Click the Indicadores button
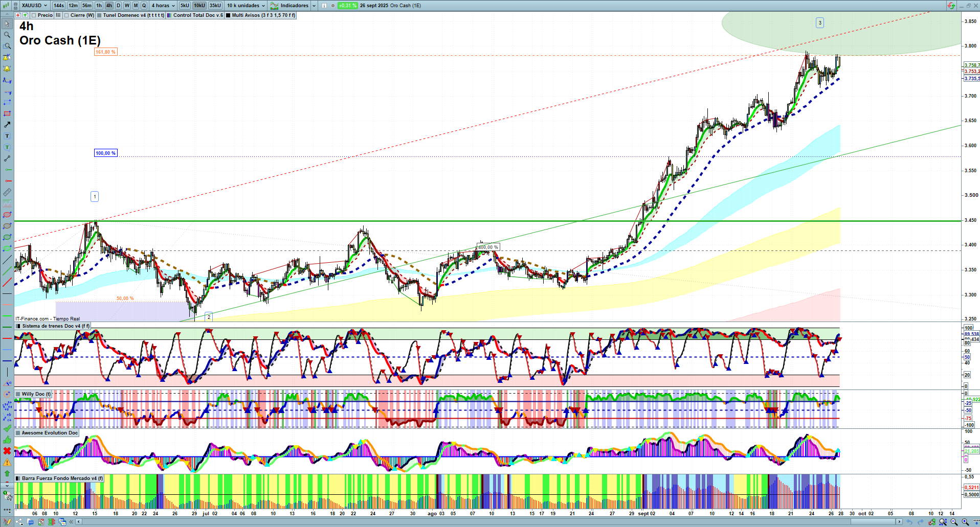 [294, 6]
